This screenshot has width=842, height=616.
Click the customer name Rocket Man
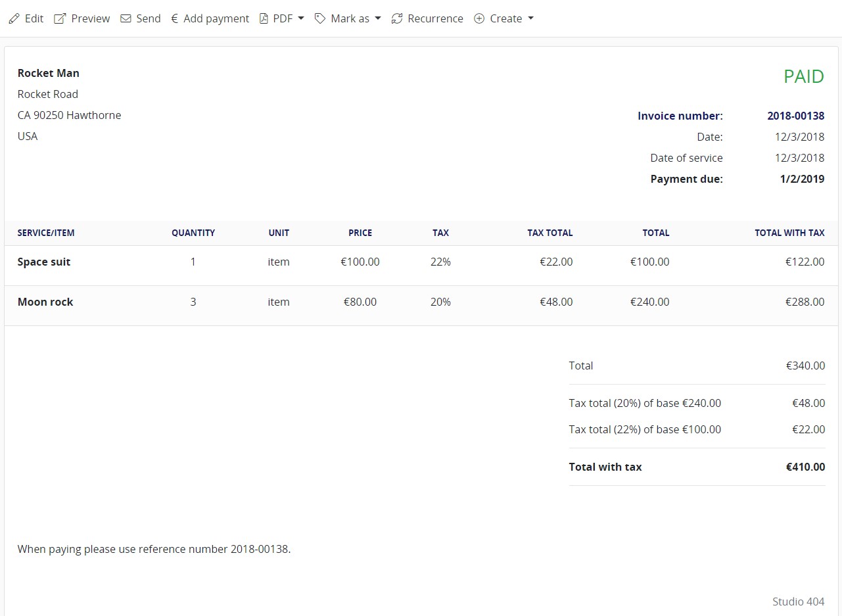pyautogui.click(x=49, y=73)
